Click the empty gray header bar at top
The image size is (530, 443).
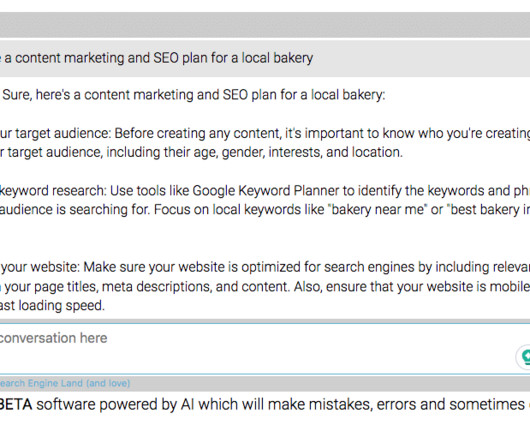pos(265,25)
